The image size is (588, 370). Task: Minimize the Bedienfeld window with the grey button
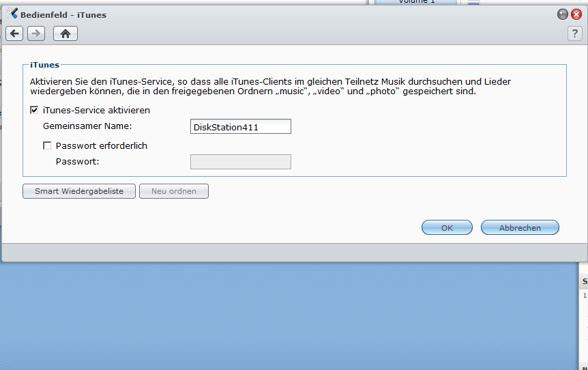coord(563,14)
